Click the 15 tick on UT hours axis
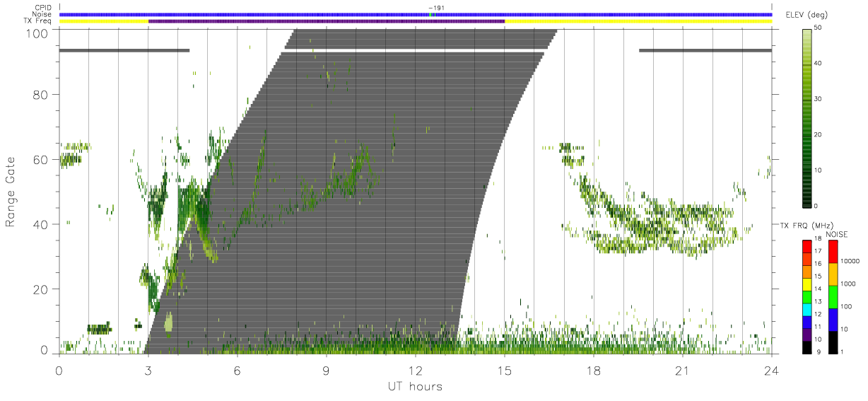The image size is (868, 401). (x=505, y=370)
